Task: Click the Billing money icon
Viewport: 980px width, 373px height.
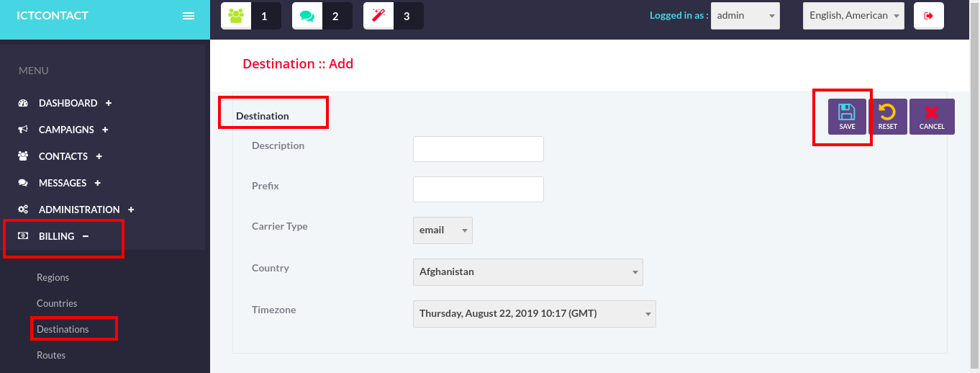Action: pyautogui.click(x=23, y=236)
